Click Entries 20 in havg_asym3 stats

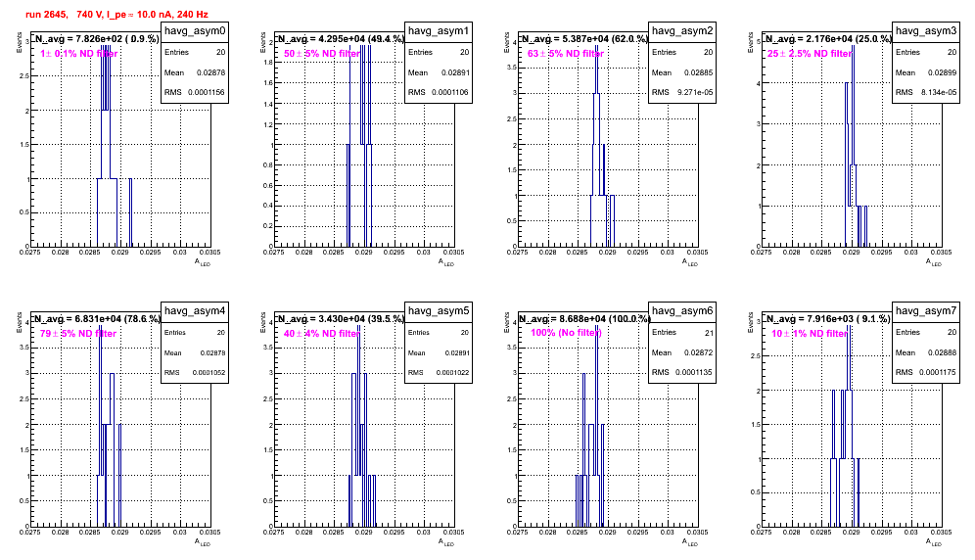pos(926,52)
